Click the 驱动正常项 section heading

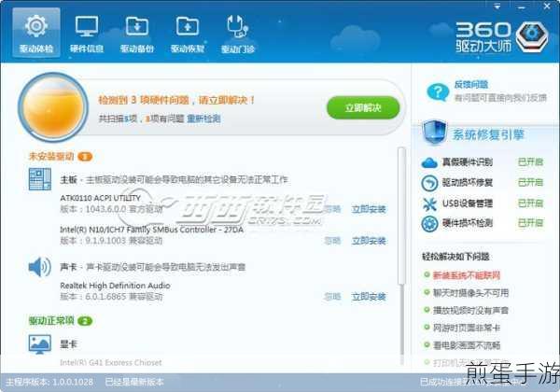coord(51,320)
